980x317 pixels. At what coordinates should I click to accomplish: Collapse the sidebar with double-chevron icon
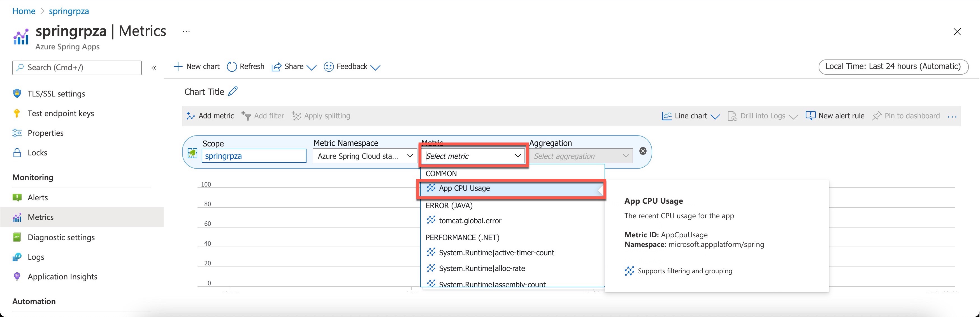point(154,68)
